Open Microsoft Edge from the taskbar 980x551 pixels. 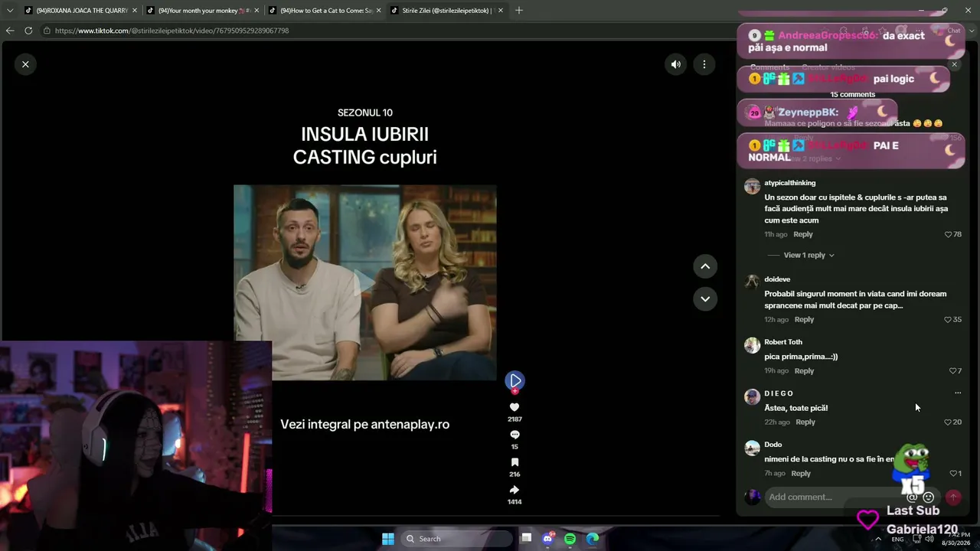[x=593, y=539]
